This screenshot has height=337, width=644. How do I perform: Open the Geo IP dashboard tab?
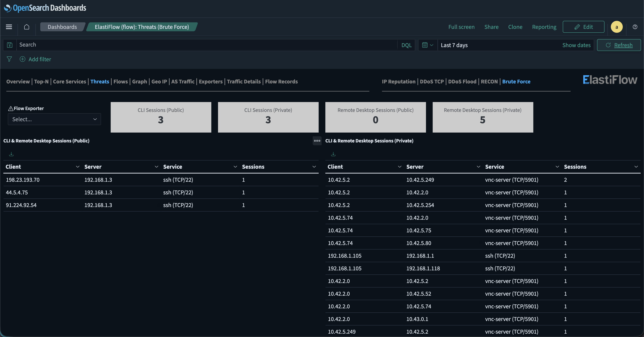[x=159, y=81]
